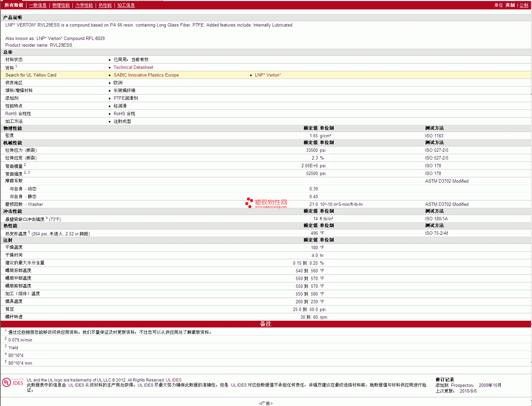This screenshot has height=406, width=532.
Task: Click the 建议的最大水分含量 row label
Action: coord(25,263)
